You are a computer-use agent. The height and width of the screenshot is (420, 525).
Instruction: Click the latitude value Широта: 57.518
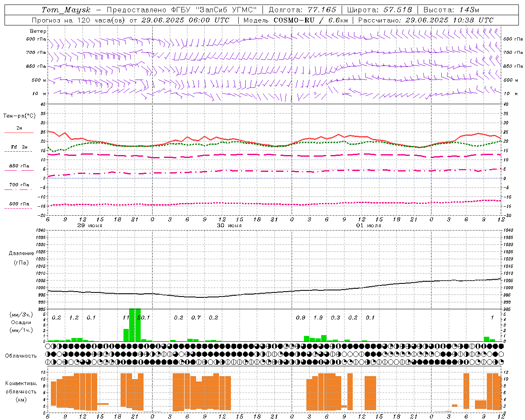379,10
